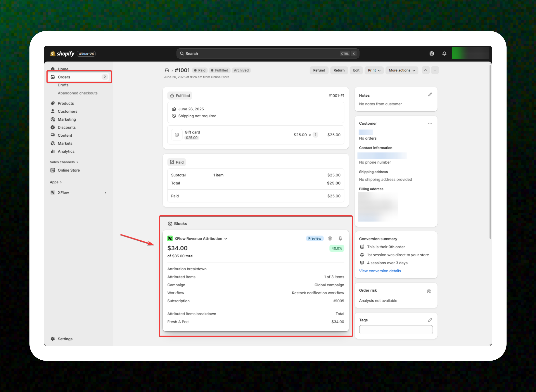
Task: Expand the Apps section
Action: click(x=56, y=182)
